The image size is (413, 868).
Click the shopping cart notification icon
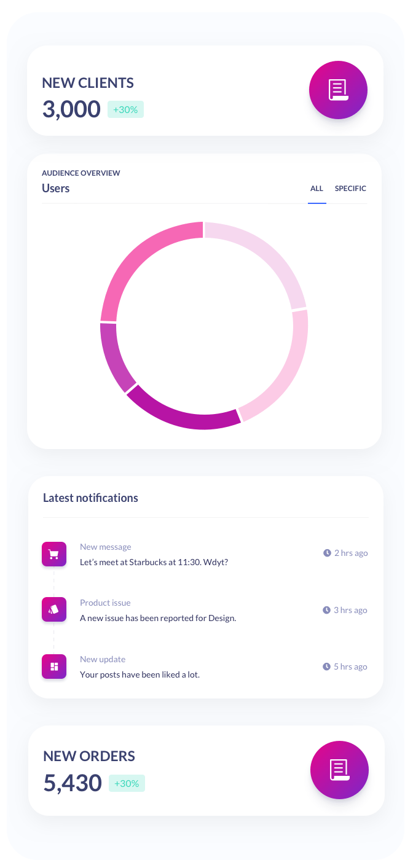click(x=53, y=554)
